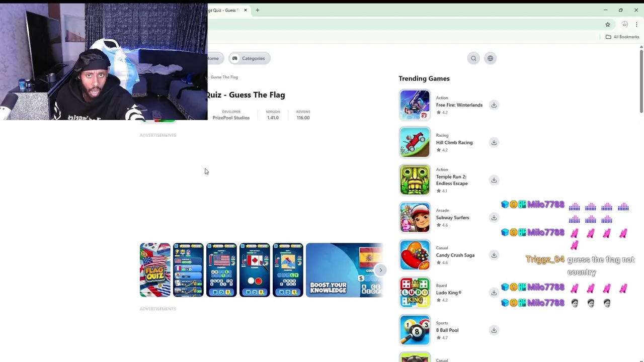Go to the Home page
644x362 pixels.
tap(213, 58)
